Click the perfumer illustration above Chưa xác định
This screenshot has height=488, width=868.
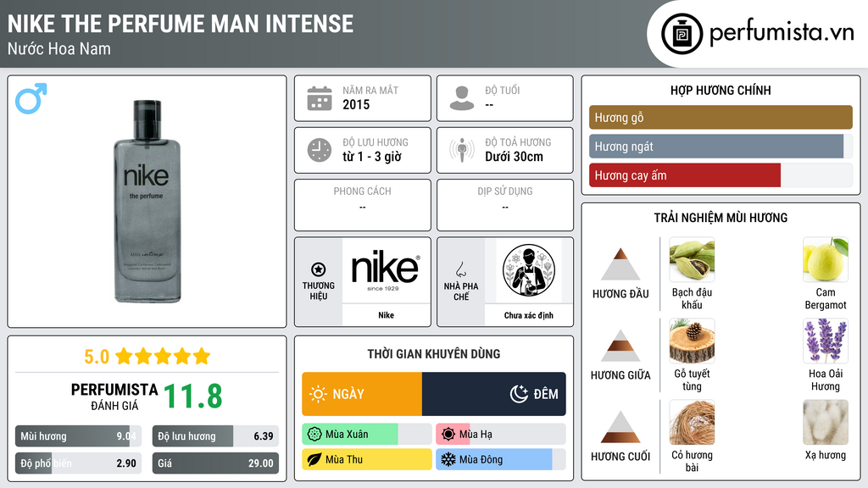click(529, 270)
